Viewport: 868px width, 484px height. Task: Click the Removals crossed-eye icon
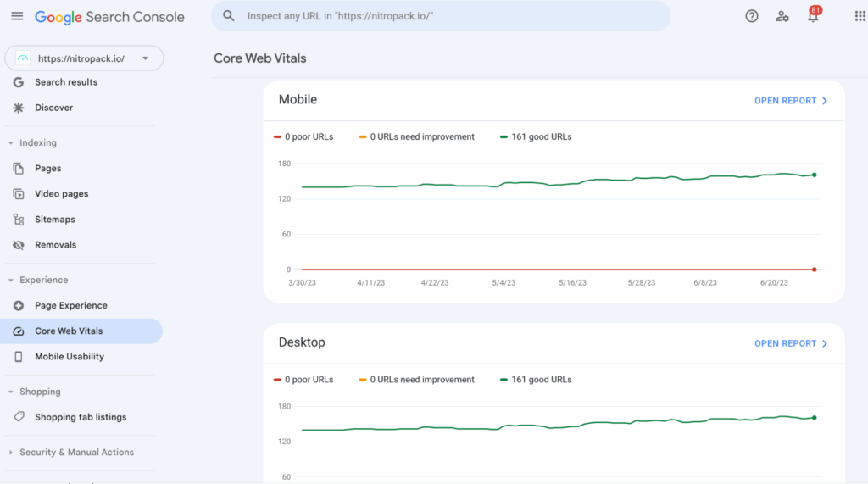[19, 245]
